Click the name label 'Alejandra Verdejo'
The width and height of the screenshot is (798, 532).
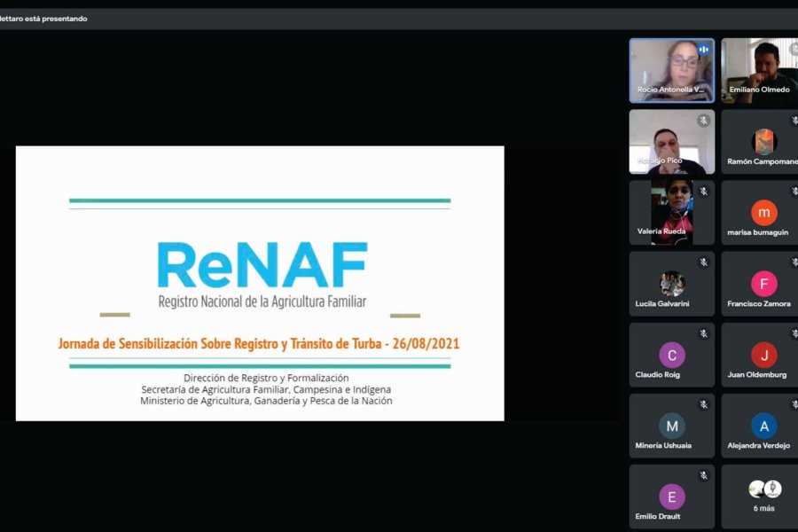tap(758, 445)
